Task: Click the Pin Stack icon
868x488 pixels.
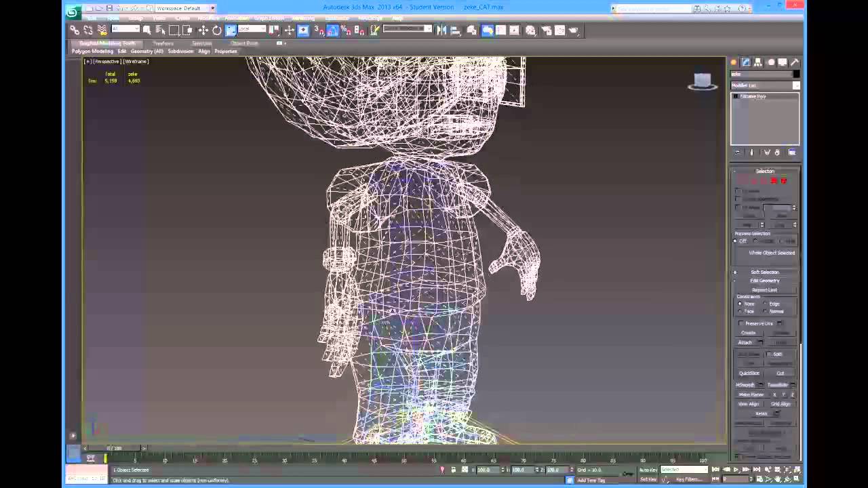Action: pos(738,152)
